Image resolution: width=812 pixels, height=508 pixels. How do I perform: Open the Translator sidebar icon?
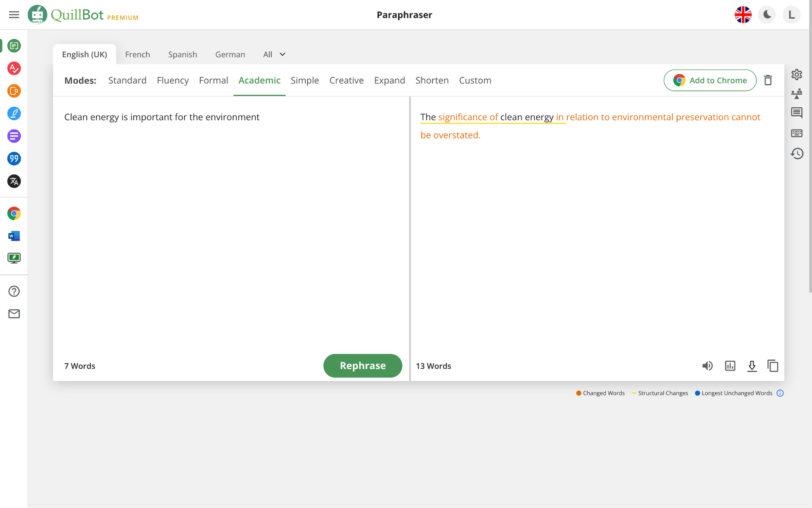pyautogui.click(x=14, y=181)
